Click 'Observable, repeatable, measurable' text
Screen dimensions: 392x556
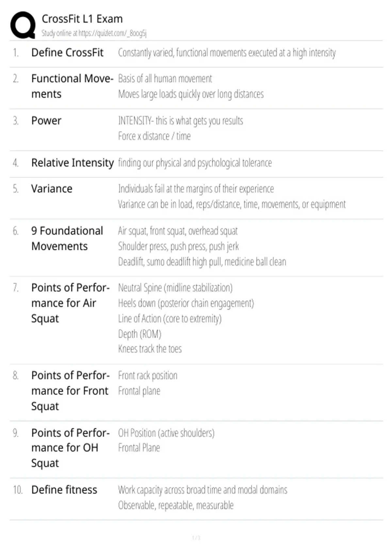click(176, 505)
